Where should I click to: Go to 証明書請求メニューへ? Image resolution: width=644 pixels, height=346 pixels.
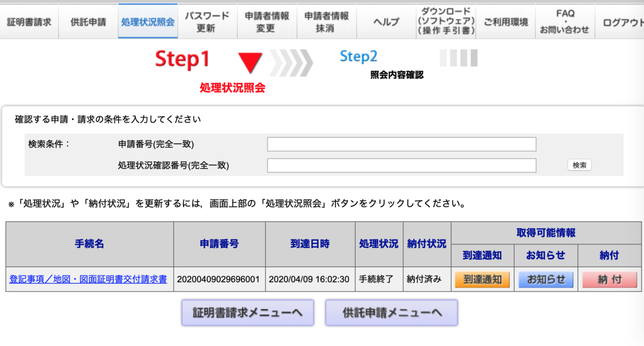247,313
